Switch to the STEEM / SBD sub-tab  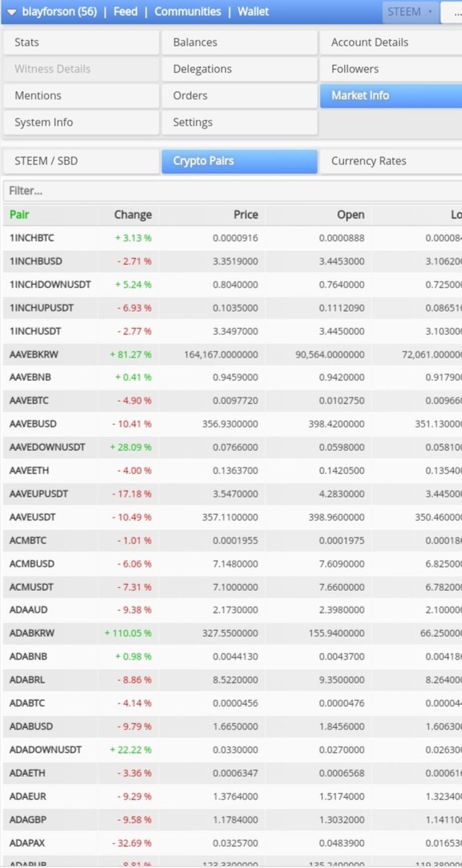(80, 161)
